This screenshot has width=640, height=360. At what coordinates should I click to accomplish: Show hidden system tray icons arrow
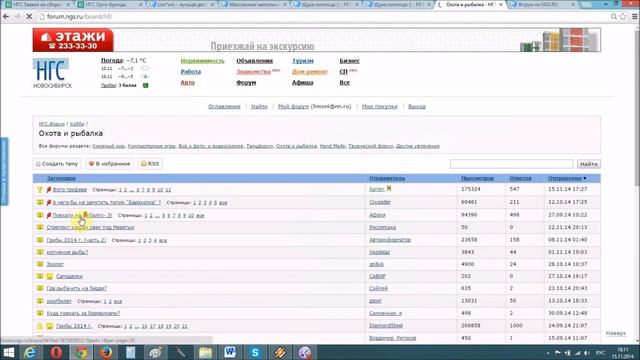coord(548,353)
